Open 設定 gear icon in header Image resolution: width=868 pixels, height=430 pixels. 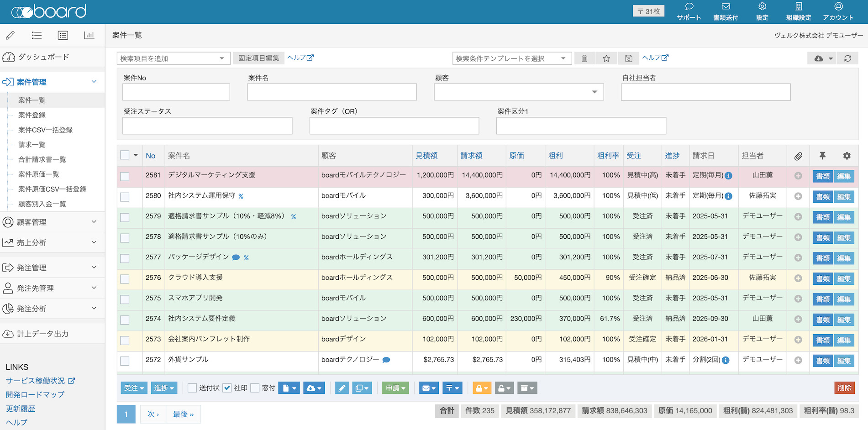point(762,7)
